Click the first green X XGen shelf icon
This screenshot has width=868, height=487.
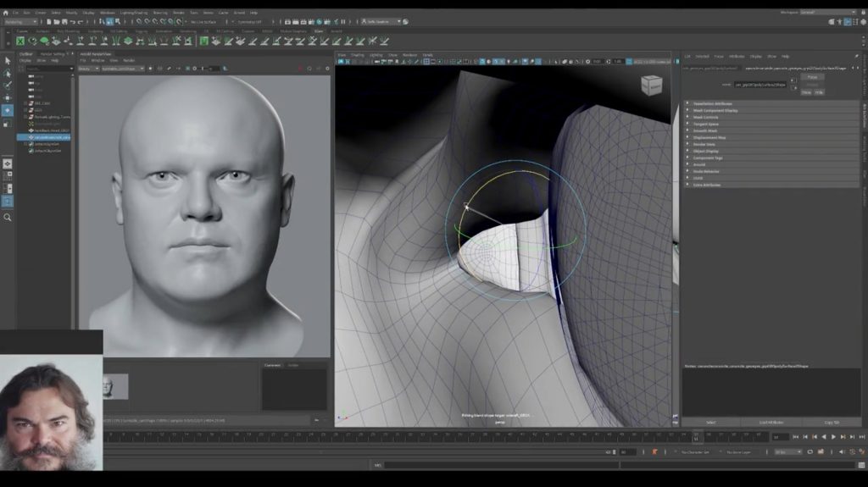(20, 41)
